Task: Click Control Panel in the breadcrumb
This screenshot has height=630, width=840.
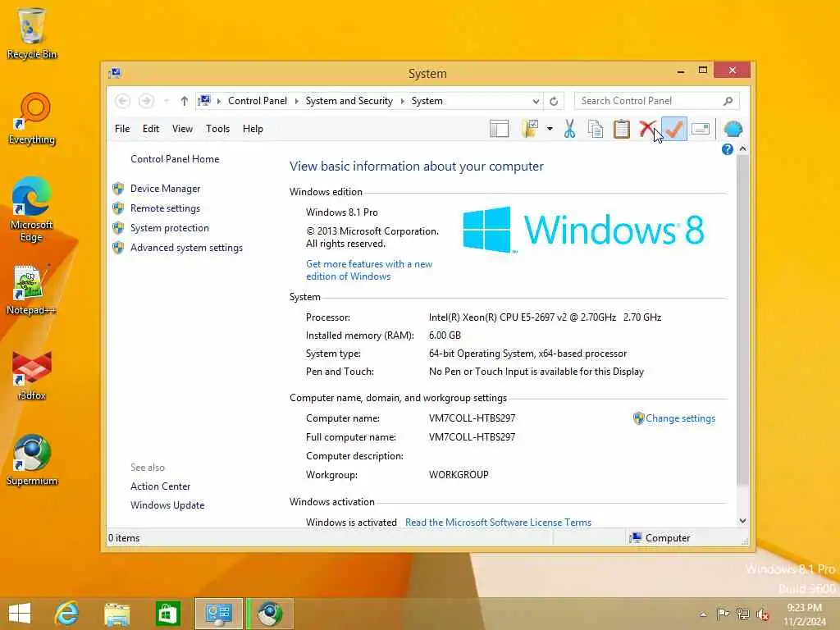Action: pos(257,101)
